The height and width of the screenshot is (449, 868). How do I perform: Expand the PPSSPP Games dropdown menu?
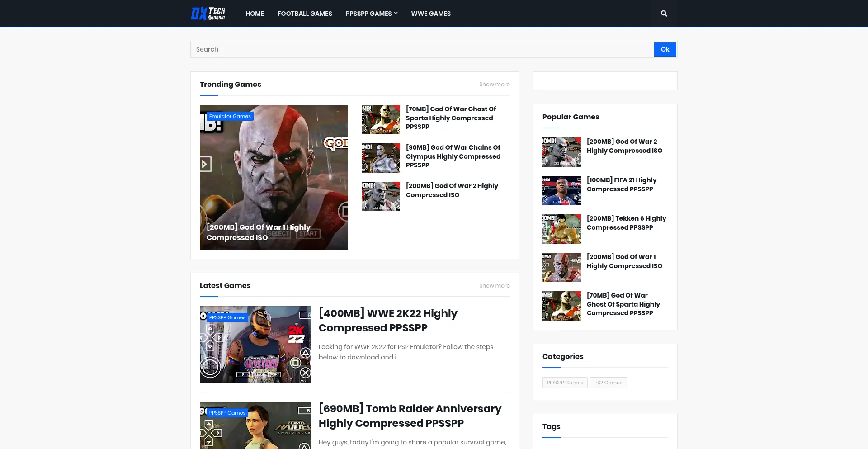[372, 14]
